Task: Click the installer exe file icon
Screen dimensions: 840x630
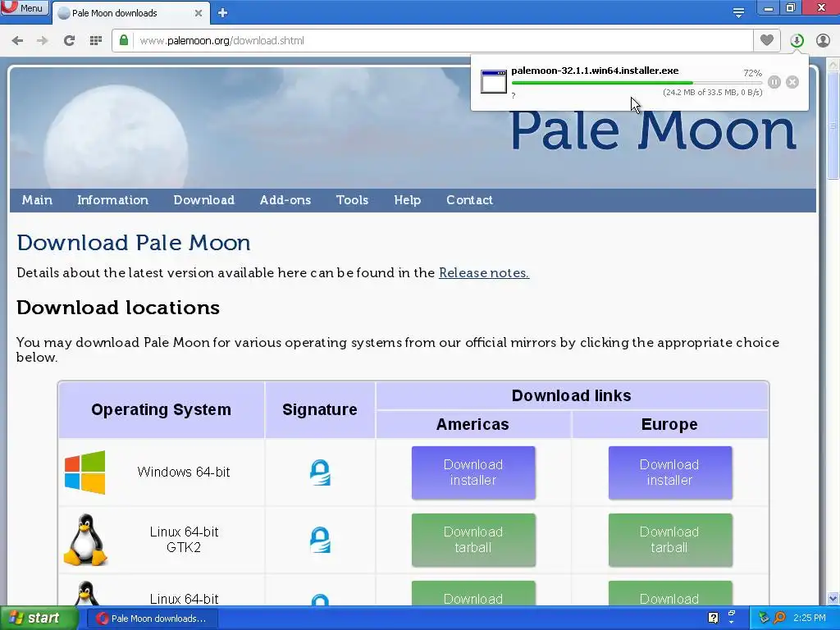Action: pos(493,81)
